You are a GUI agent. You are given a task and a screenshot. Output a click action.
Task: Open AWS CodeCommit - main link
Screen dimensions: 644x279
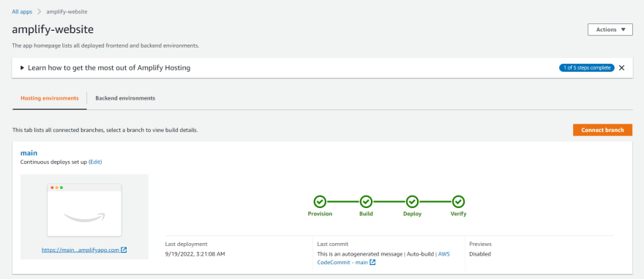[383, 258]
